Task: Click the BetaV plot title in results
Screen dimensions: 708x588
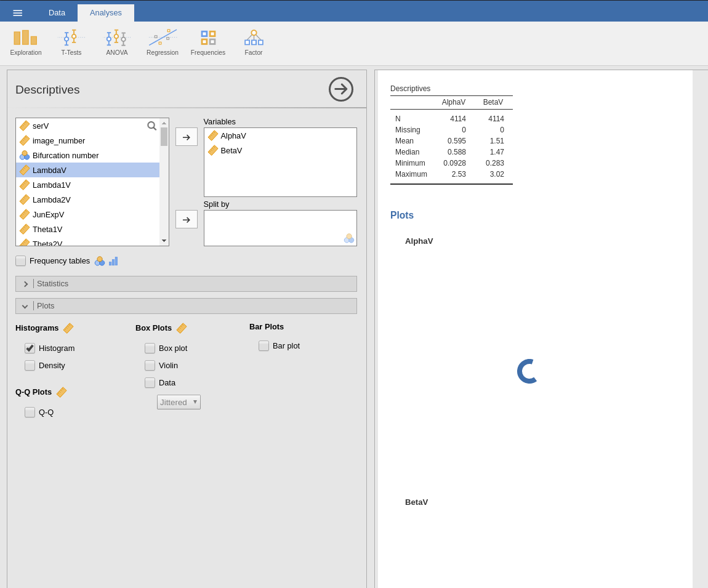Action: point(416,502)
